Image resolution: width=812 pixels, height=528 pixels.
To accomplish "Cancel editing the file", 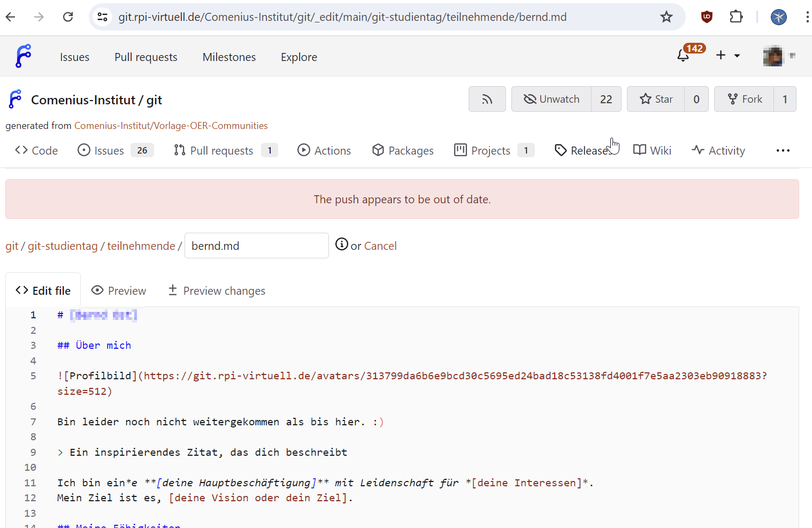I will [380, 246].
